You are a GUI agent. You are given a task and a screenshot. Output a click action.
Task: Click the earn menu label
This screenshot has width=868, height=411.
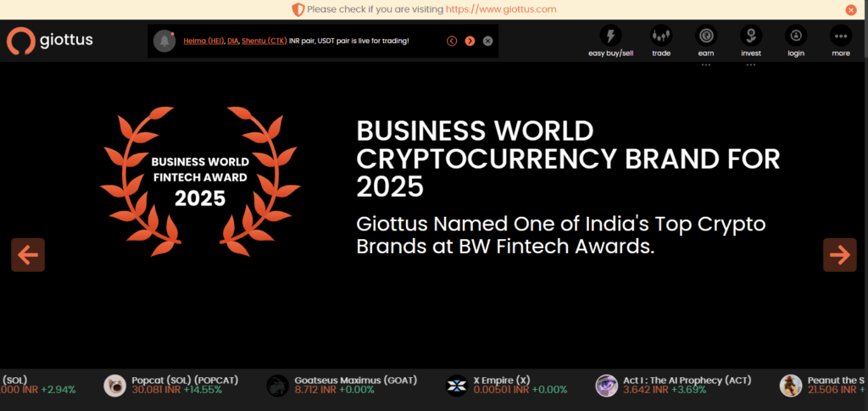coord(706,53)
